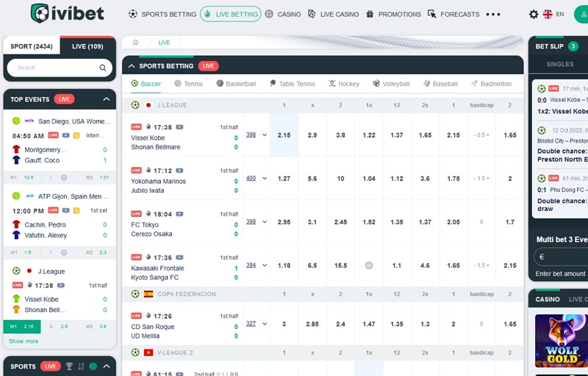This screenshot has height=376, width=588.
Task: Click the Montgomery red shirt icon
Action: tap(16, 149)
